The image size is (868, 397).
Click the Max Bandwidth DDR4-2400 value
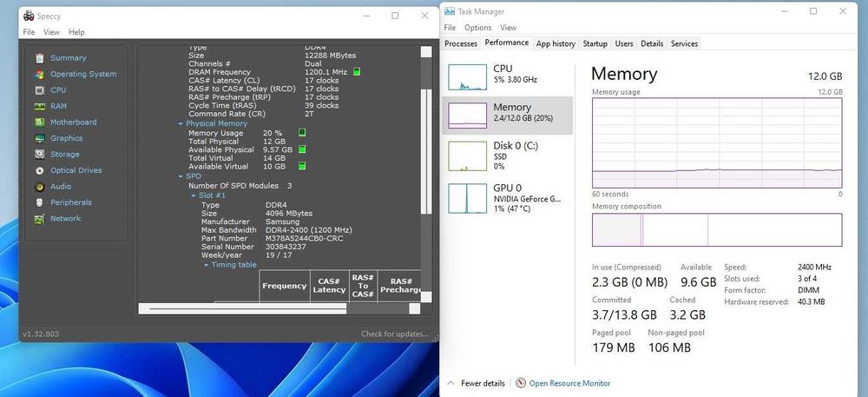point(308,230)
